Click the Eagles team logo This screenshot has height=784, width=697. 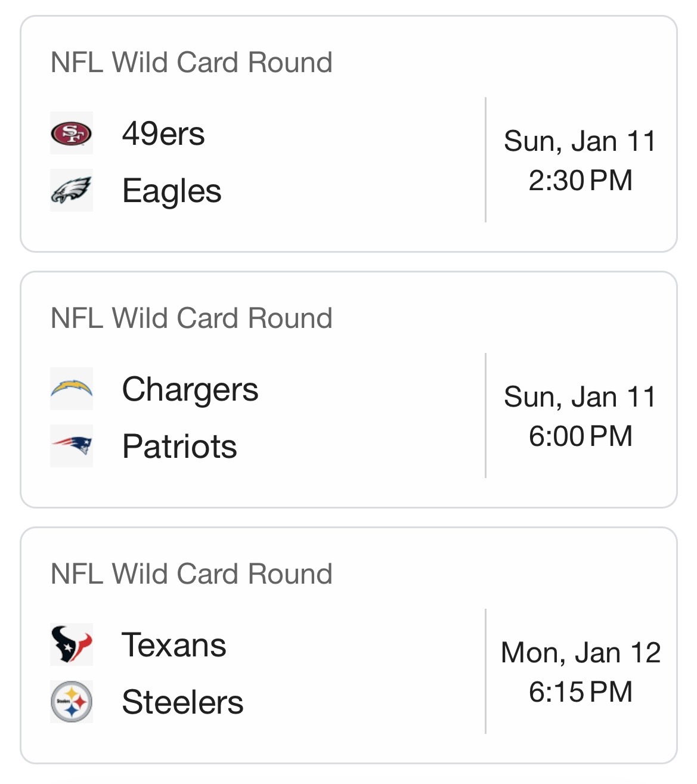coord(72,190)
